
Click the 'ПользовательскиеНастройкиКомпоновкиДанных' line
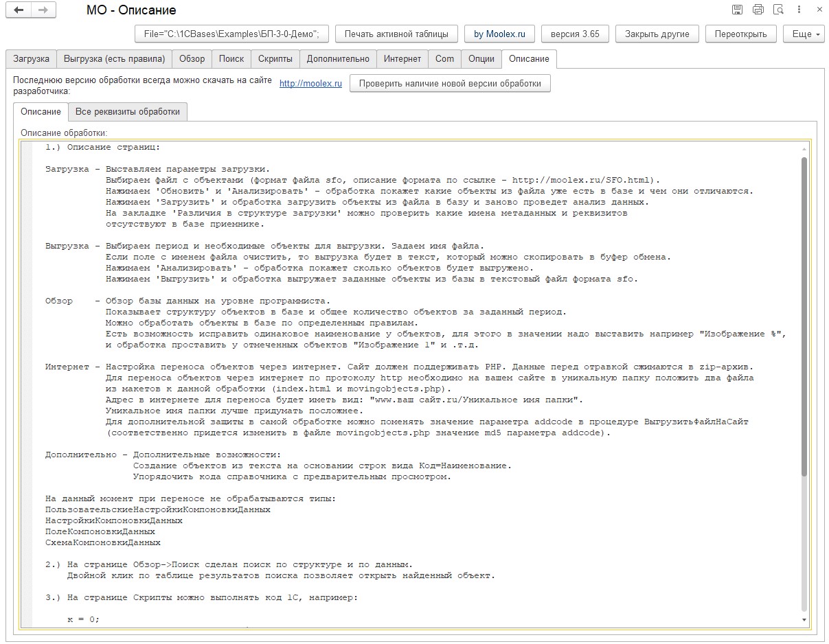pyautogui.click(x=158, y=509)
